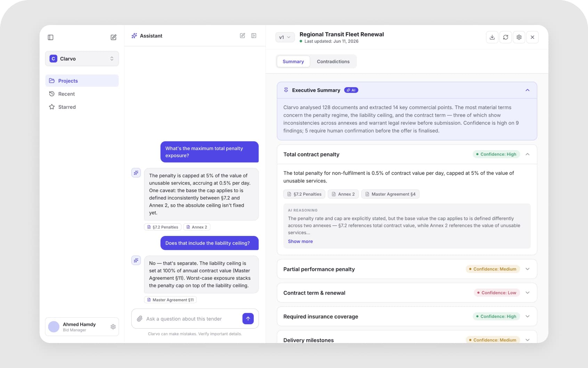The width and height of the screenshot is (588, 368).
Task: Open Annex 2 citation chip in chat
Action: tap(197, 227)
